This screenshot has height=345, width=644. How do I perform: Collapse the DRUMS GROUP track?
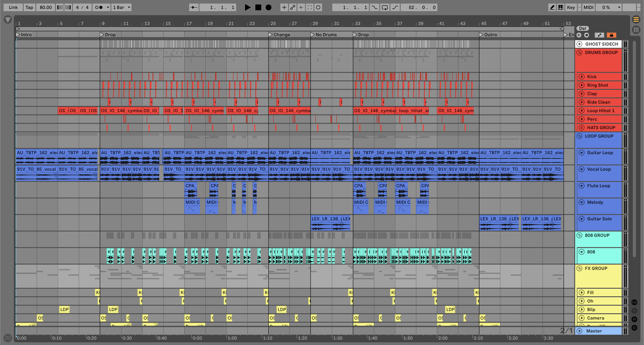pos(579,53)
